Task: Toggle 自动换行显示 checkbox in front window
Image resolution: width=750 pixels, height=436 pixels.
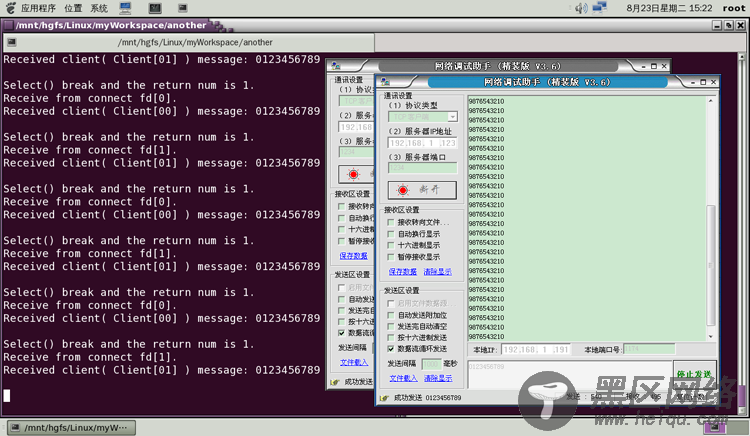Action: tap(391, 234)
